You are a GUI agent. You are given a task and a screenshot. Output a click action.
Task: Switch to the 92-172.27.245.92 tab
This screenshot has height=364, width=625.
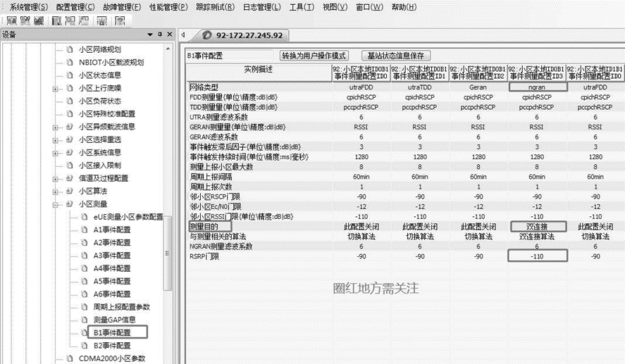(245, 35)
